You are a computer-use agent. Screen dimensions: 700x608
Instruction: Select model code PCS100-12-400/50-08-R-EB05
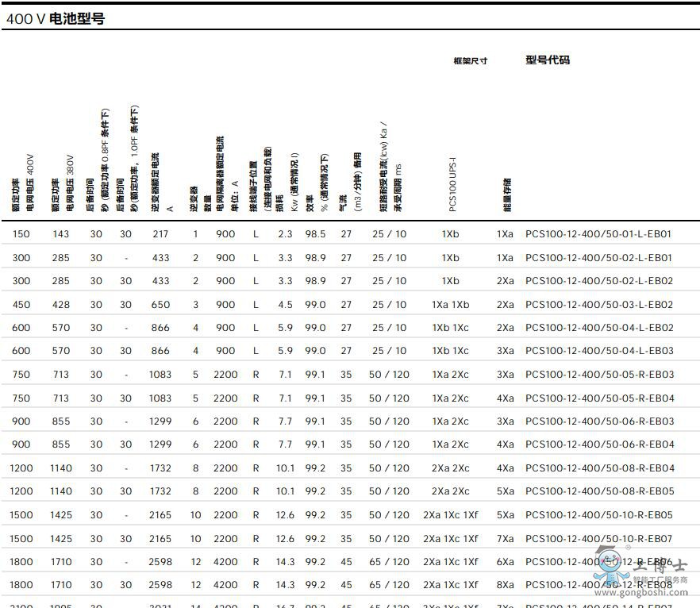(x=598, y=491)
